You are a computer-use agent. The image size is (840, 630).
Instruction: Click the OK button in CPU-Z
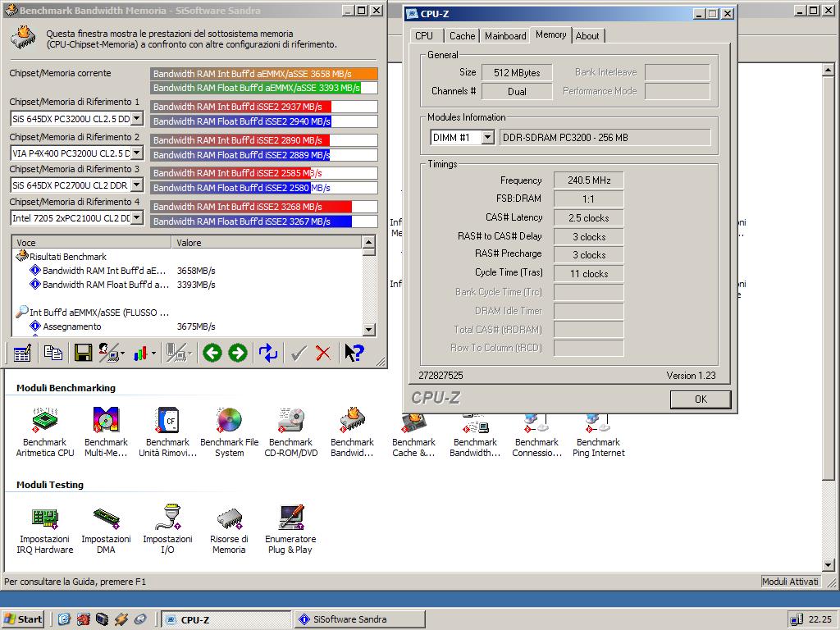pos(701,399)
